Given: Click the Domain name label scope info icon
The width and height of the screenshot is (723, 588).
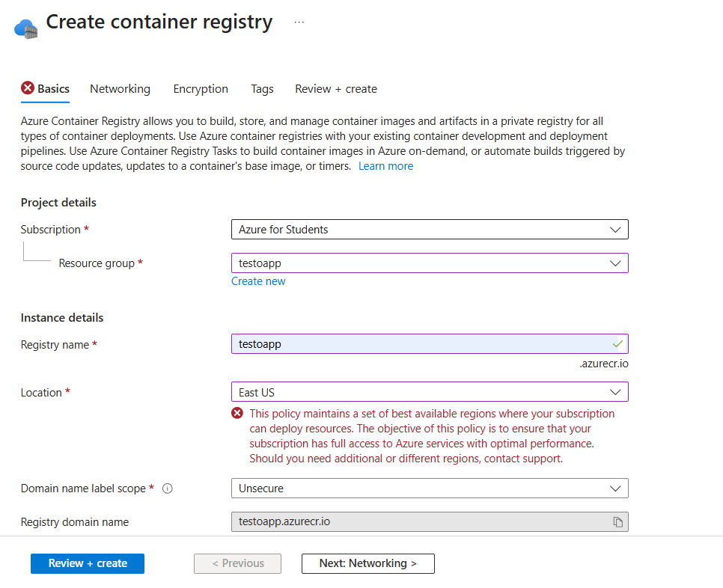Looking at the screenshot, I should click(168, 489).
